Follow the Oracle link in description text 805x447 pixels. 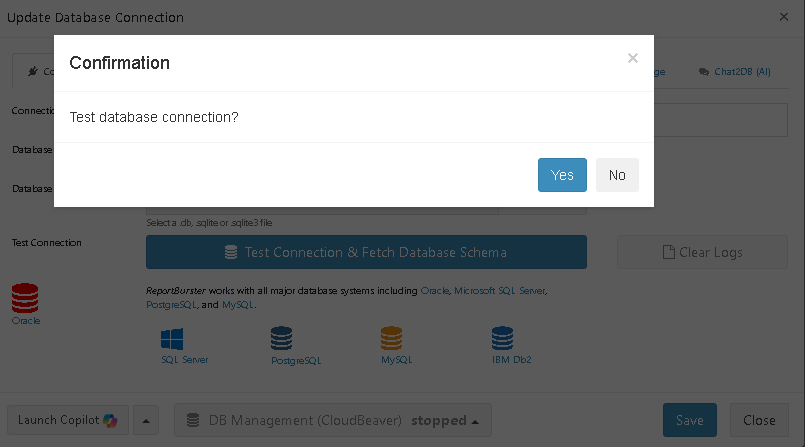(x=434, y=290)
